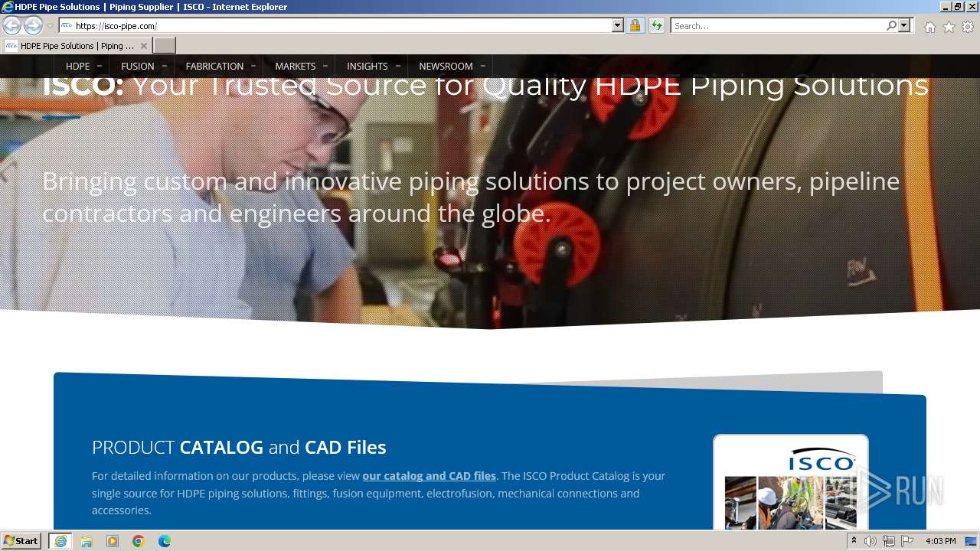Close the HDPE Pipe Solutions tab
The image size is (980, 551).
pyautogui.click(x=143, y=46)
